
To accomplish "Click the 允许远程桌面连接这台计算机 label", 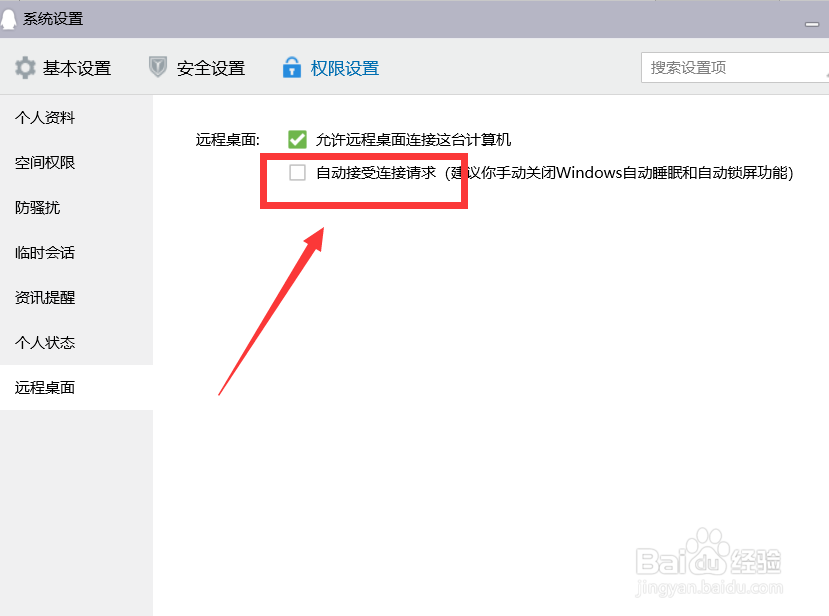I will point(413,140).
